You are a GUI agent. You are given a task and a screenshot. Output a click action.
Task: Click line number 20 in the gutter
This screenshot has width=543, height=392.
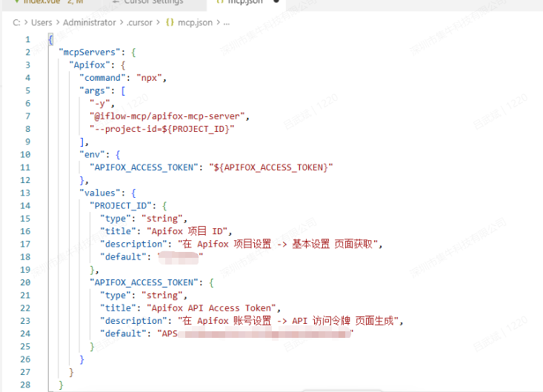[25, 282]
